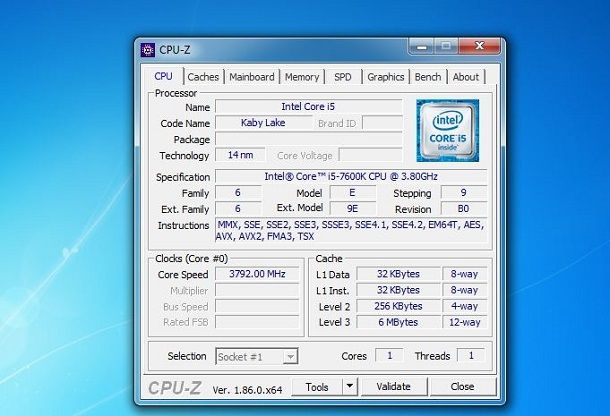Click the Ext. Model value 9E
Image resolution: width=610 pixels, height=416 pixels.
click(x=352, y=209)
